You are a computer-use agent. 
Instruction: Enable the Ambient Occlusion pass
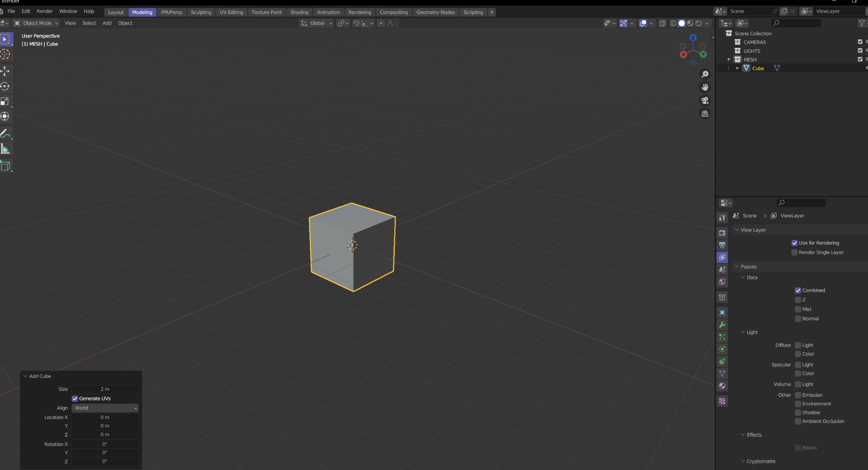(798, 421)
